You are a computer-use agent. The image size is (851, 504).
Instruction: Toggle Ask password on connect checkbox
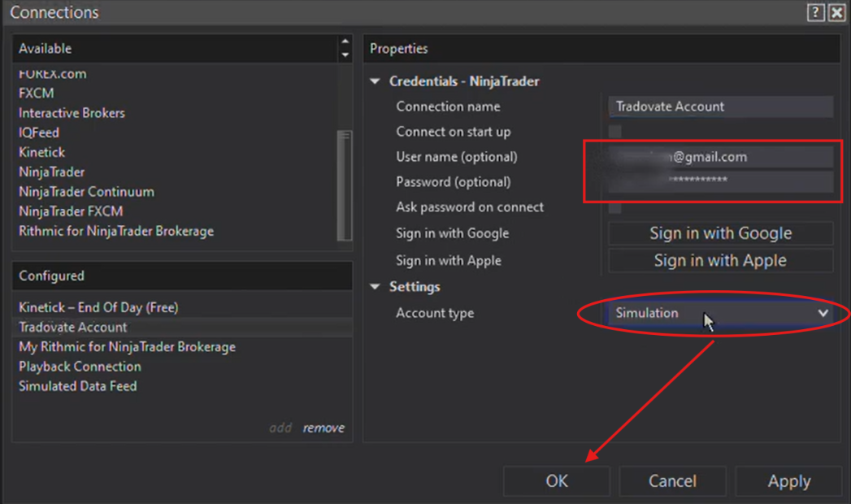tap(615, 207)
